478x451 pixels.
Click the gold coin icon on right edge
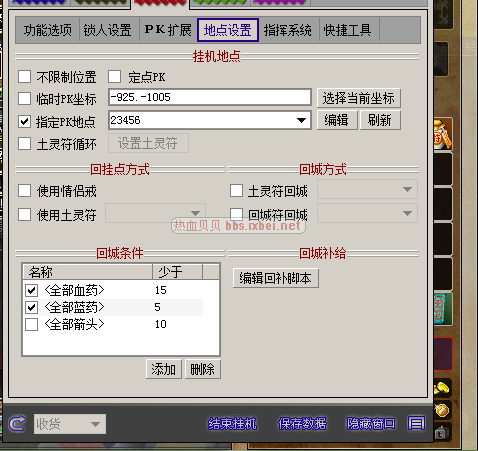click(443, 410)
